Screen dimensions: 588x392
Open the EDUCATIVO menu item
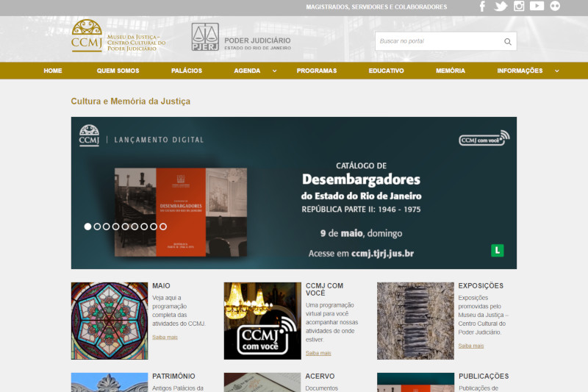coord(387,71)
